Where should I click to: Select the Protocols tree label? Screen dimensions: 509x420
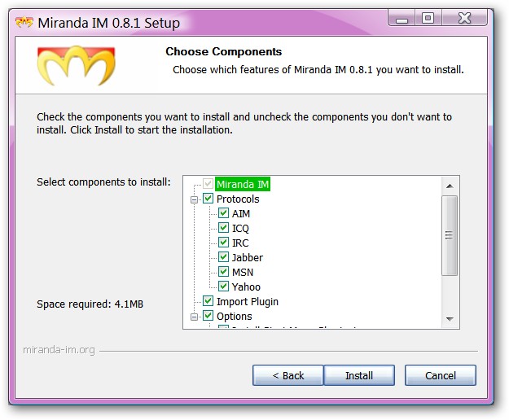(238, 199)
